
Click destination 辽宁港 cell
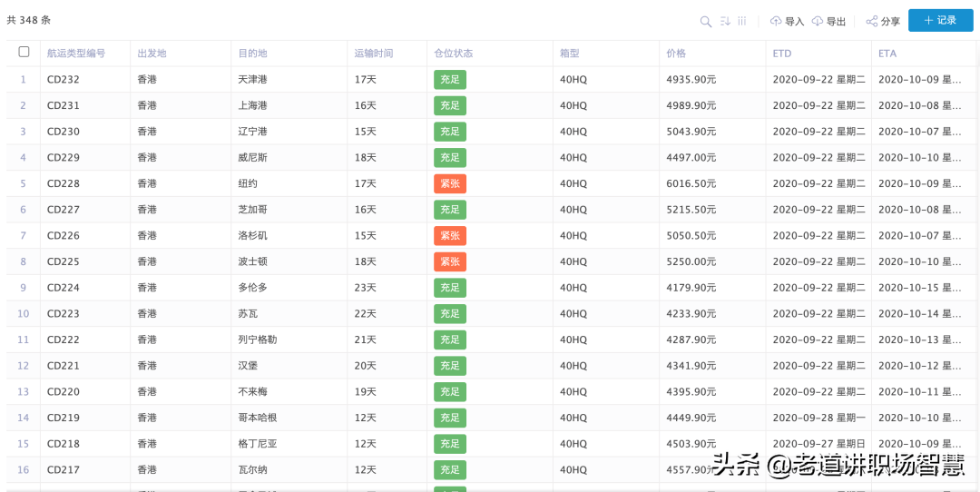pyautogui.click(x=289, y=132)
